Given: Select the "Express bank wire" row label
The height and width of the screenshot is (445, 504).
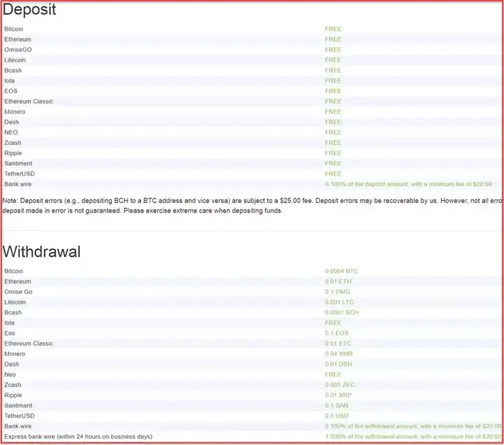Looking at the screenshot, I should click(x=78, y=437).
